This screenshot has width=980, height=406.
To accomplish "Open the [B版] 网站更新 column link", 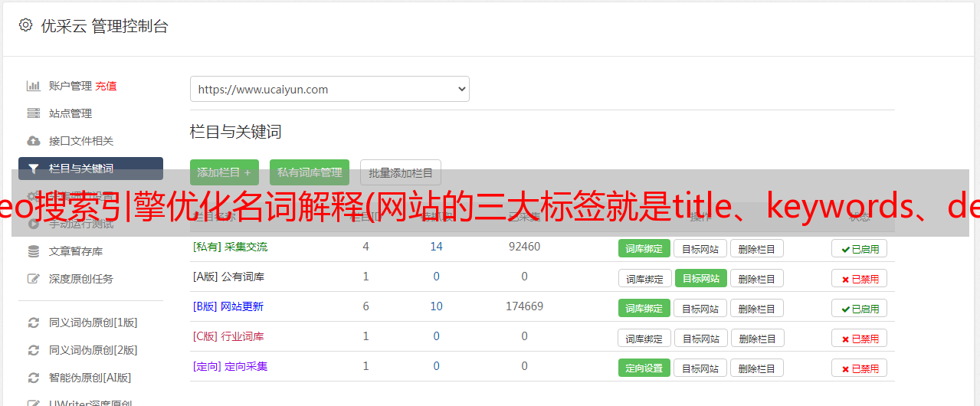I will [x=228, y=306].
